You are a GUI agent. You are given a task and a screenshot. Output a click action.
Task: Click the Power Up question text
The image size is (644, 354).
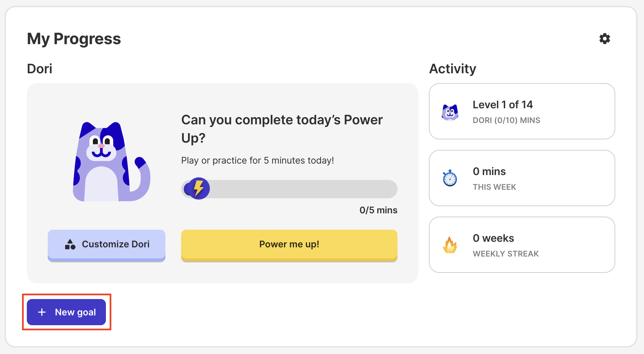click(282, 129)
